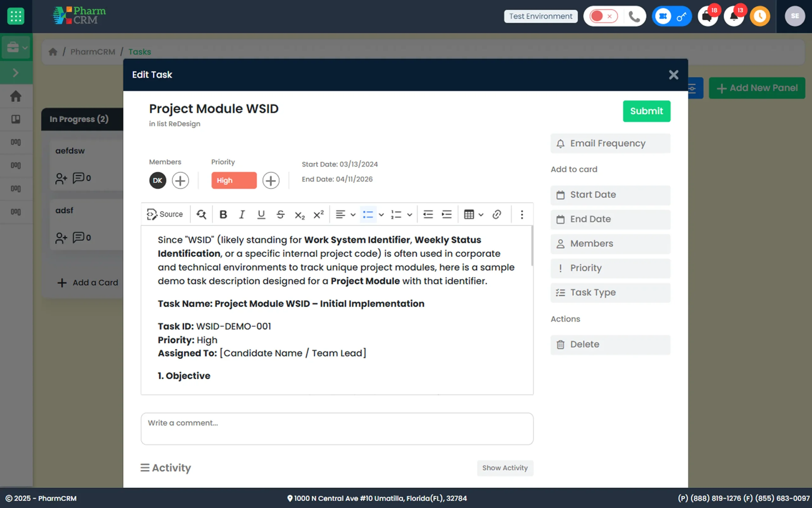Open chat messages with 18 badge
This screenshot has height=508, width=812.
coord(708,16)
